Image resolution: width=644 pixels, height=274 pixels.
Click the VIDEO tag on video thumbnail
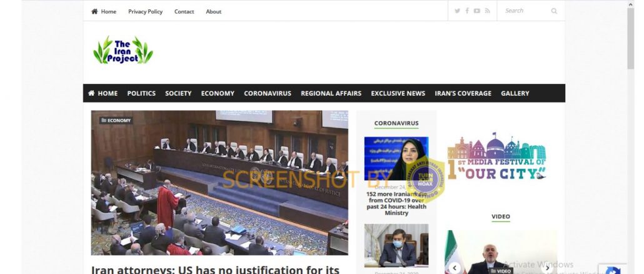(x=501, y=271)
